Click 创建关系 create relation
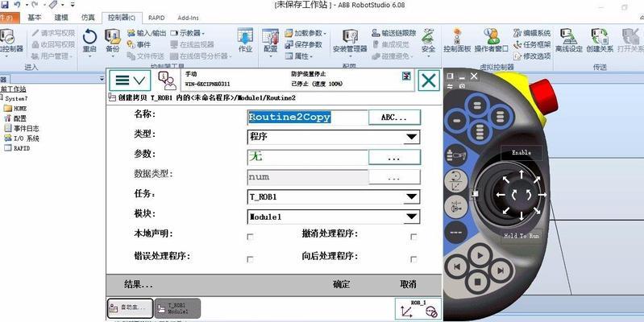The width and height of the screenshot is (644, 322). [600, 40]
